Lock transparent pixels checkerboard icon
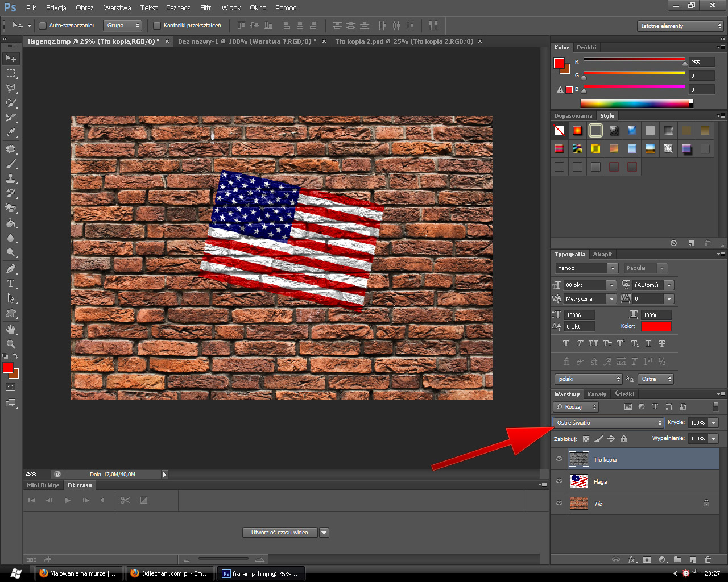Viewport: 728px width, 582px height. click(x=586, y=439)
